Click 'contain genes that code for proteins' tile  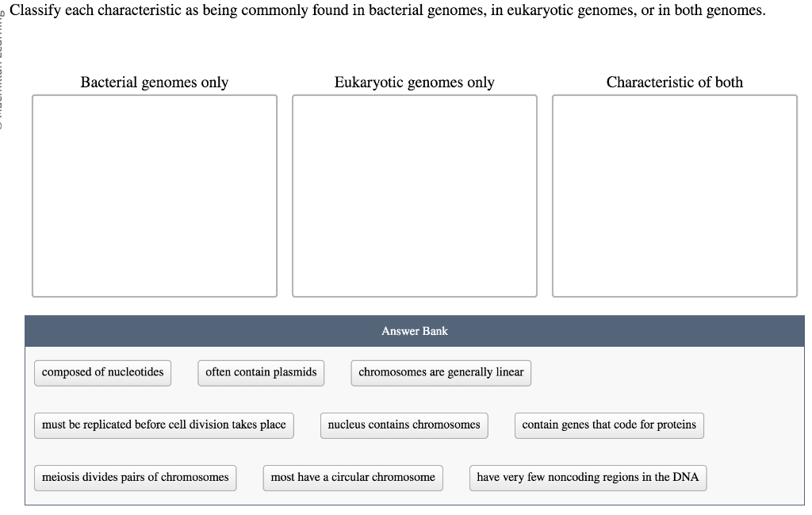coord(609,425)
